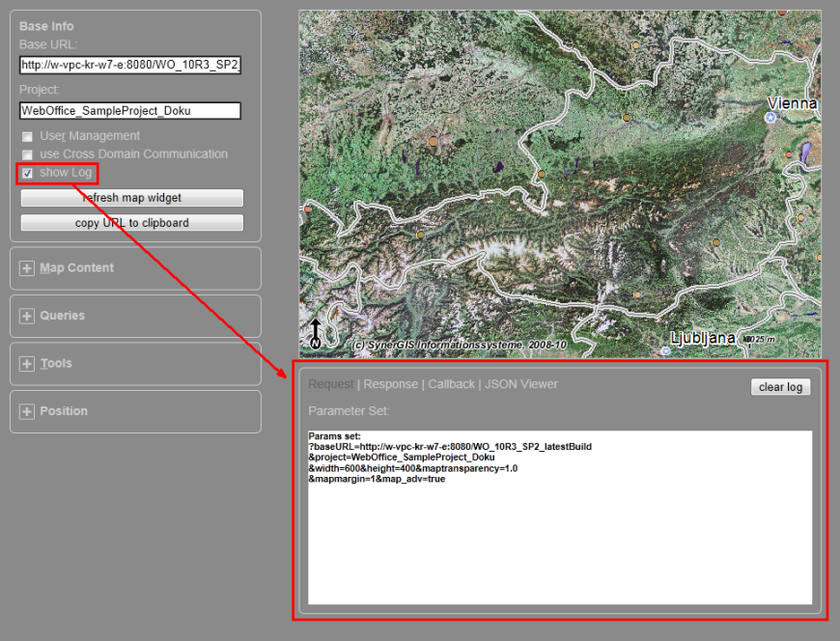Enable use Cross Domain Communication
840x641 pixels.
pos(26,154)
